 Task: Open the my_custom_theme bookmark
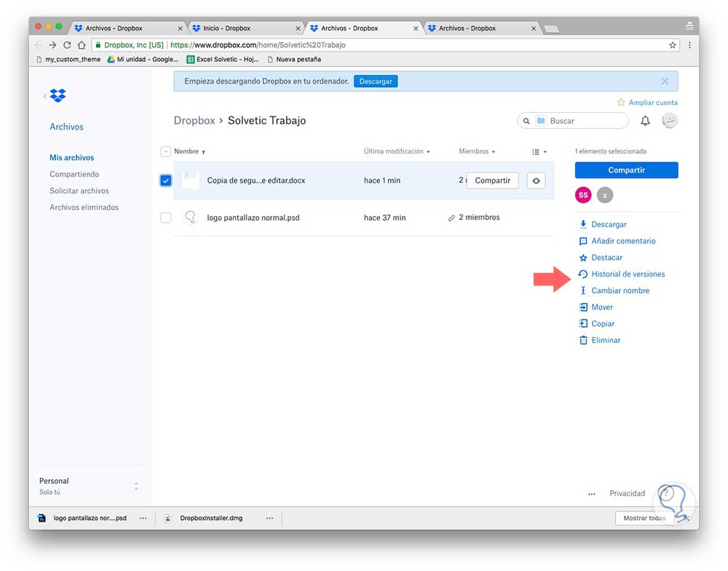[68, 60]
